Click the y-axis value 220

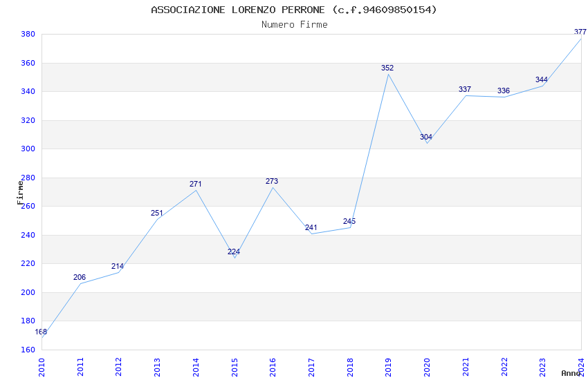click(x=28, y=263)
